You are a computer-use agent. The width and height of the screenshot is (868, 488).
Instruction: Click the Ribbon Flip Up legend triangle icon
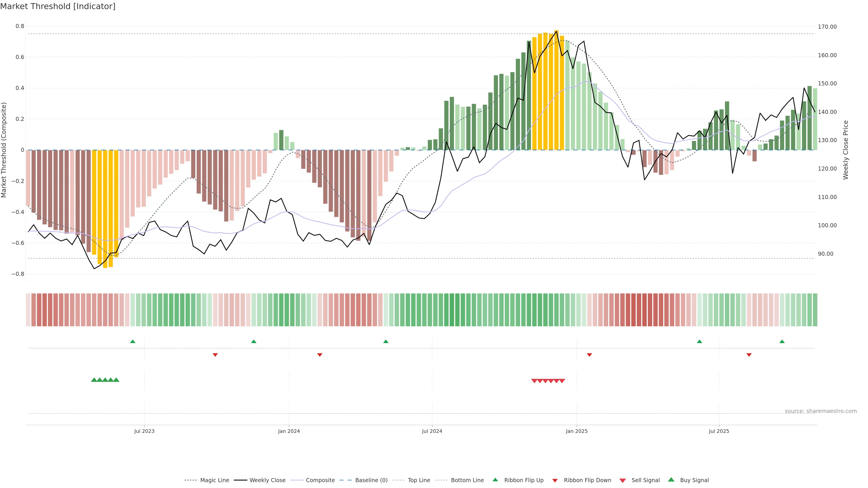[495, 480]
